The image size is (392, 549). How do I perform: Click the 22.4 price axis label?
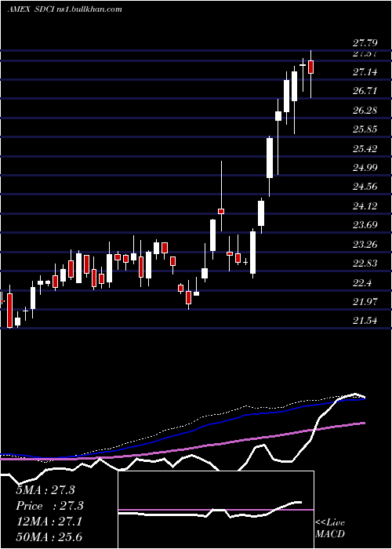pyautogui.click(x=362, y=283)
